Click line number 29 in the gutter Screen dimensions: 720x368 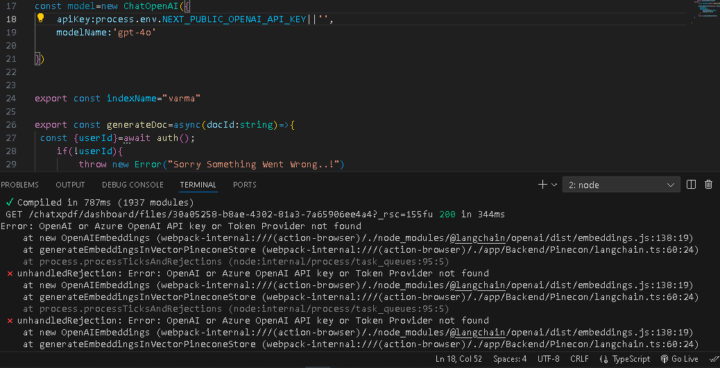point(12,164)
